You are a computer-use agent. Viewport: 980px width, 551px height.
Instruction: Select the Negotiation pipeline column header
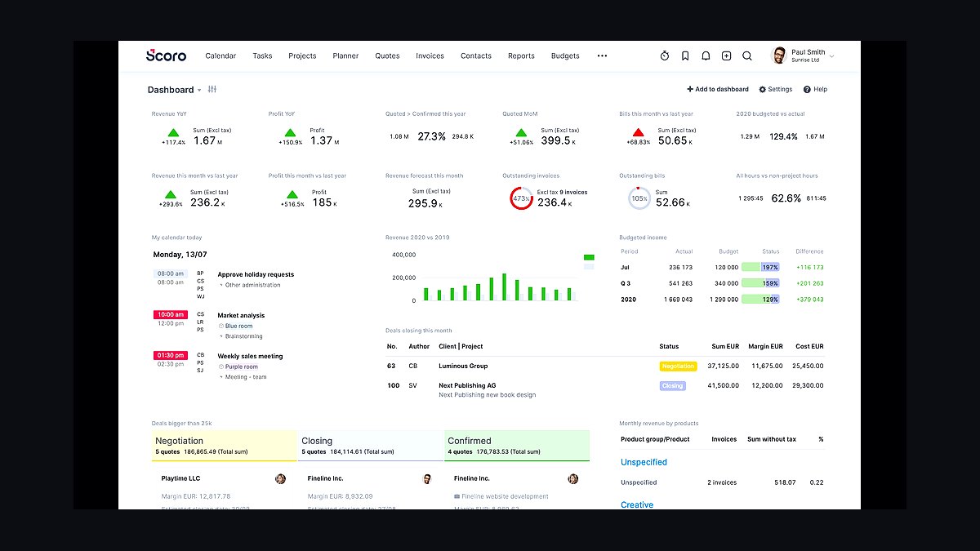click(x=224, y=446)
